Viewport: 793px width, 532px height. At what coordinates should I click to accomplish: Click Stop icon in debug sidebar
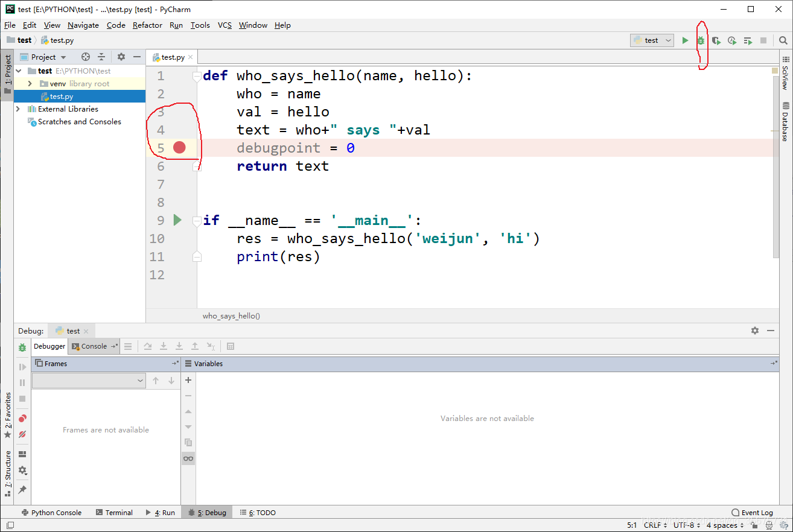tap(22, 398)
